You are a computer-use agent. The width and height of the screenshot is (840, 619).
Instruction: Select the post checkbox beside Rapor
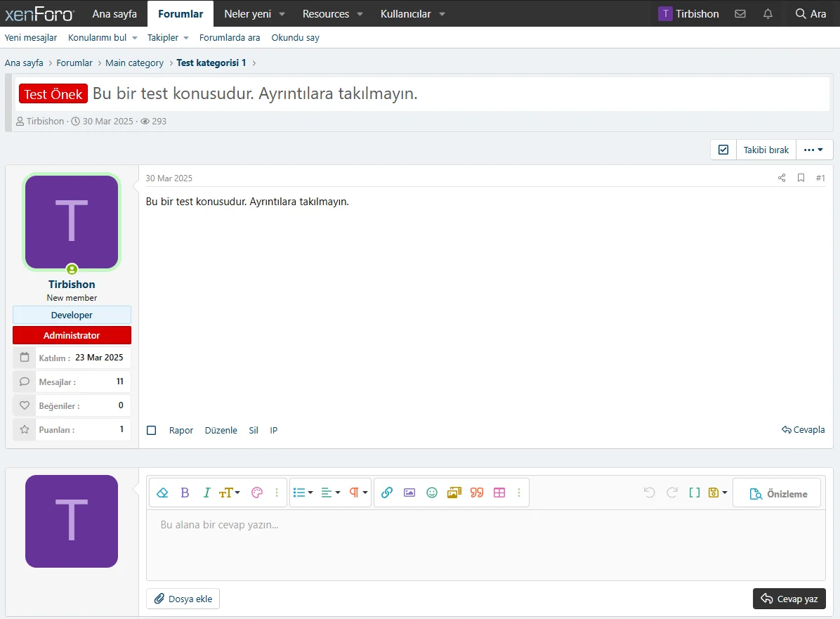[152, 430]
